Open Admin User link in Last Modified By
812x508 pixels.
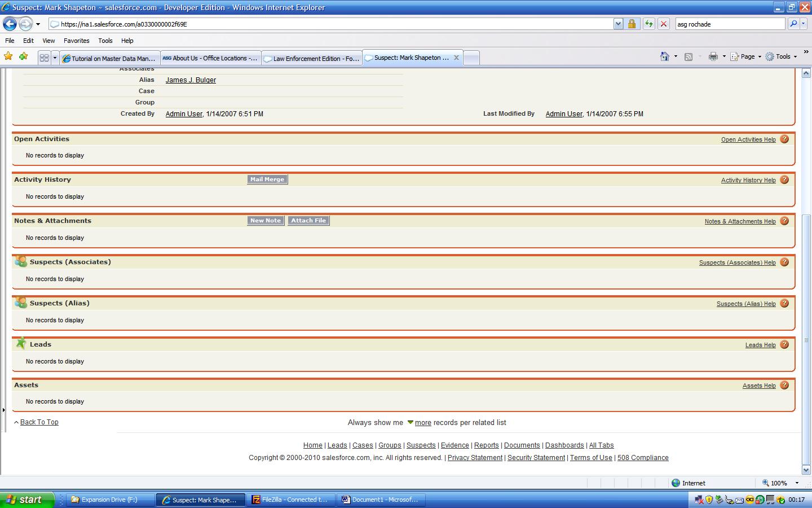click(564, 114)
